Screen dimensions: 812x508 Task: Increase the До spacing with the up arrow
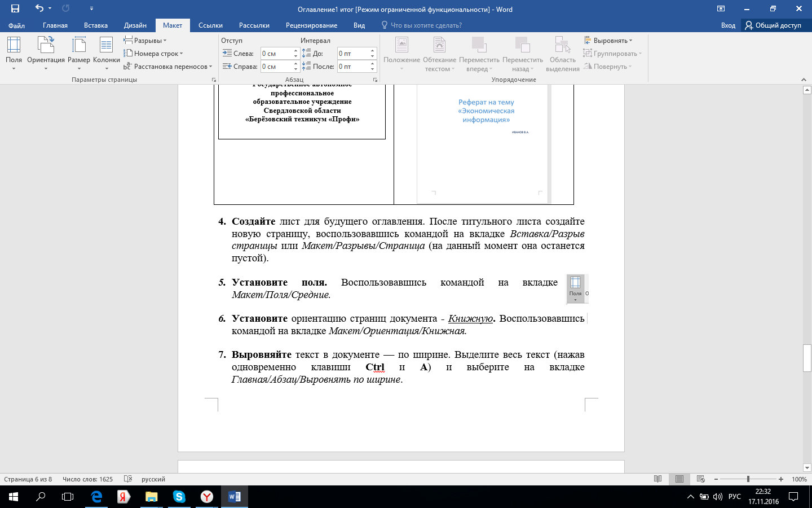pyautogui.click(x=373, y=51)
